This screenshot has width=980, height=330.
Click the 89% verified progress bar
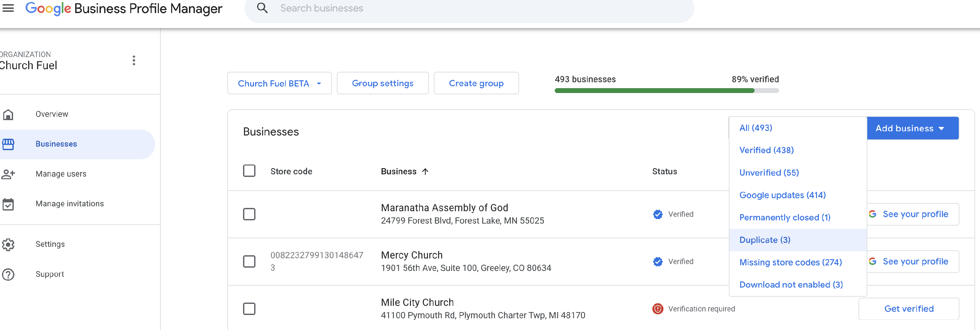tap(666, 91)
